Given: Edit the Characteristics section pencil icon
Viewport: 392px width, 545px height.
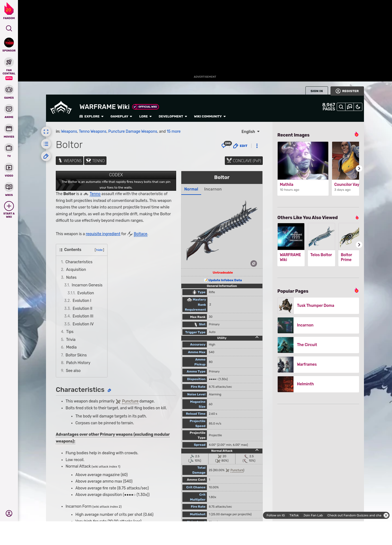Looking at the screenshot, I should 109,390.
